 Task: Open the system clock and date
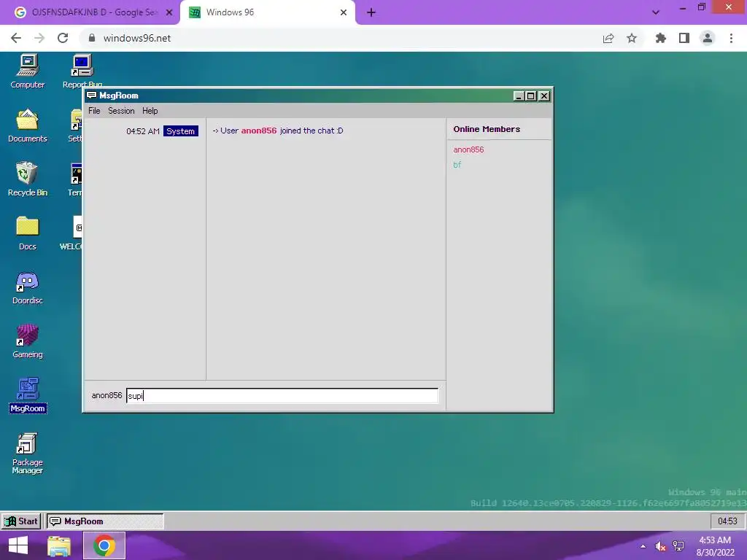tap(715, 546)
